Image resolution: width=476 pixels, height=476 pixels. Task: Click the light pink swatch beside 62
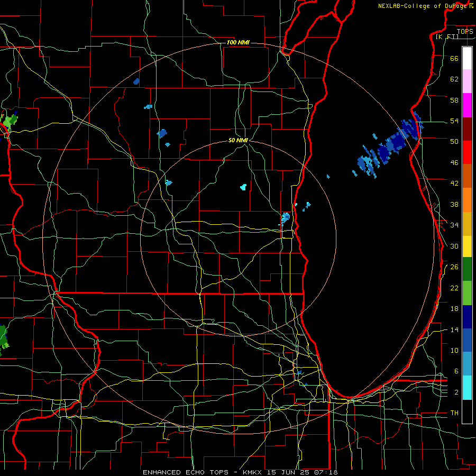click(x=467, y=81)
